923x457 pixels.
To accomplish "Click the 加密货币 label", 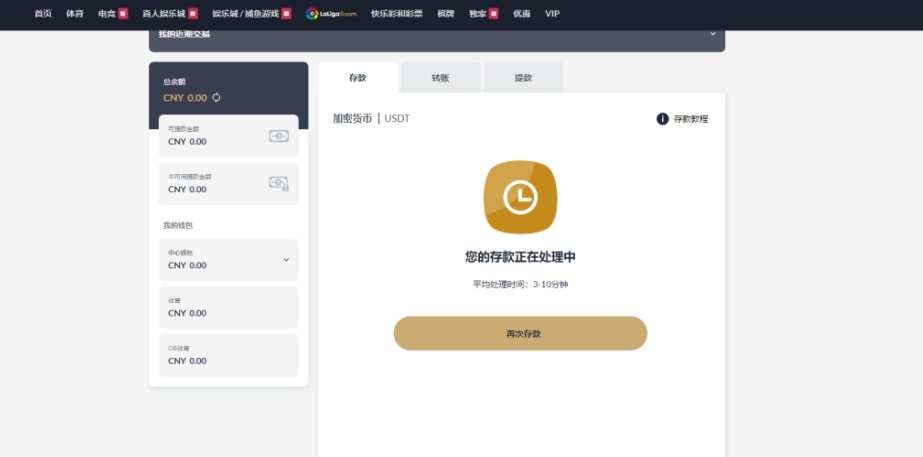I will (x=352, y=118).
